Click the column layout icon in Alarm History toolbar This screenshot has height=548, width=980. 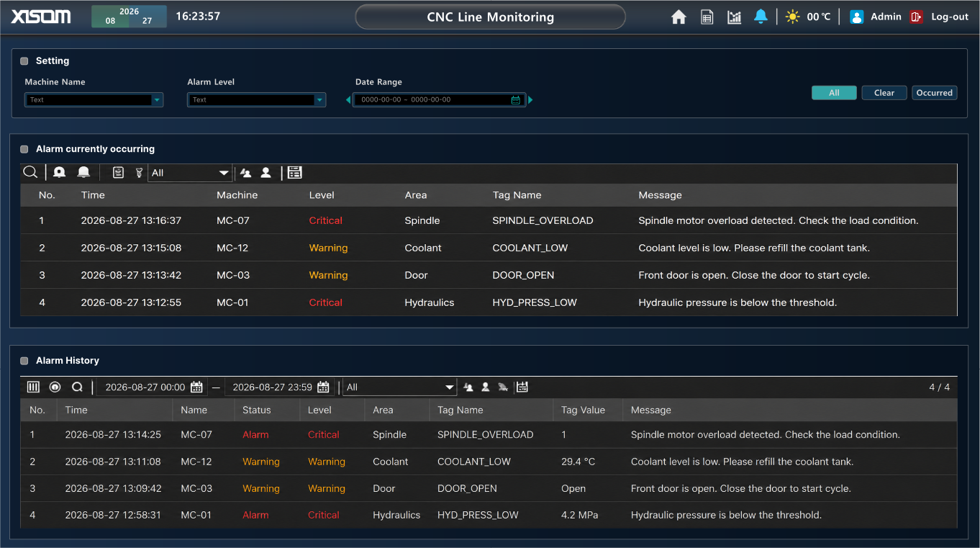[x=33, y=387]
